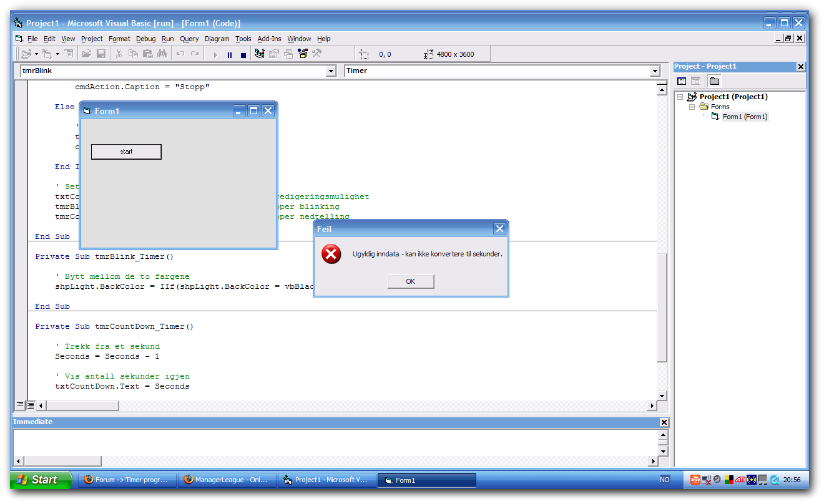Open the tmrBlink object dropdown
824x504 pixels.
click(331, 71)
